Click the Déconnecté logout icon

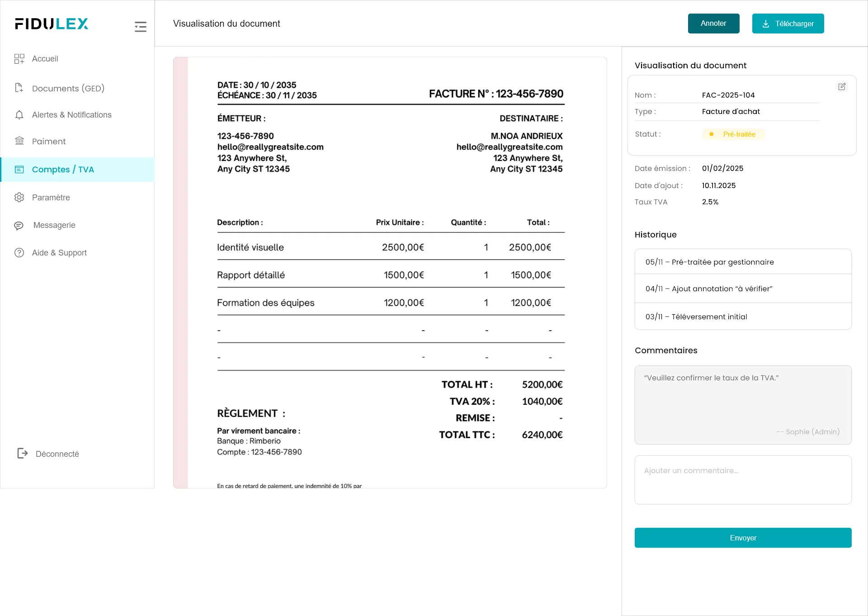click(22, 453)
